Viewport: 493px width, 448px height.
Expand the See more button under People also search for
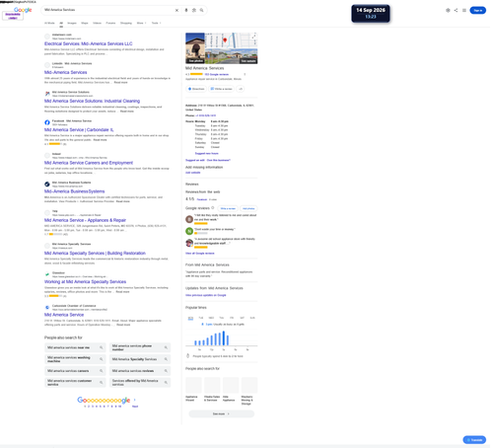click(221, 413)
